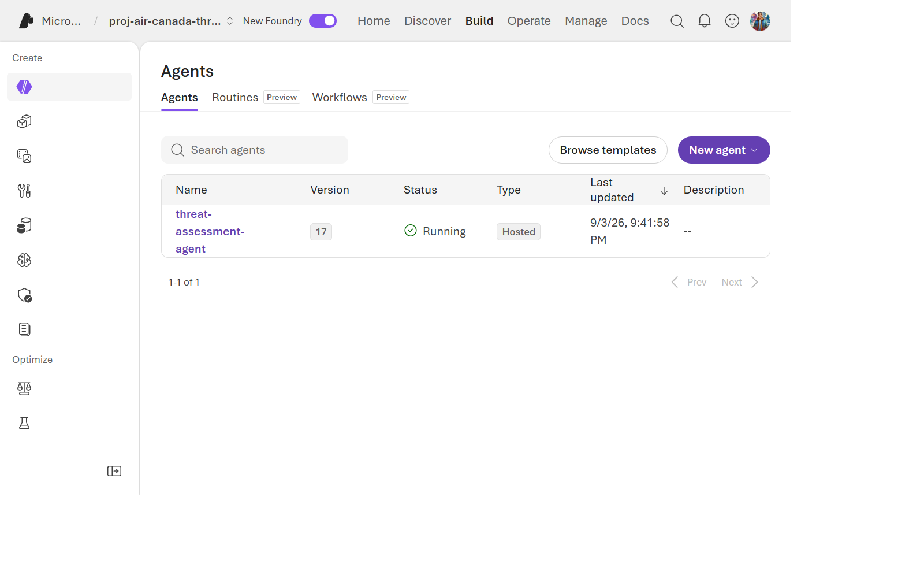Viewport: 924px width, 578px height.
Task: Click the 1-1 of 1 count text
Action: [184, 282]
